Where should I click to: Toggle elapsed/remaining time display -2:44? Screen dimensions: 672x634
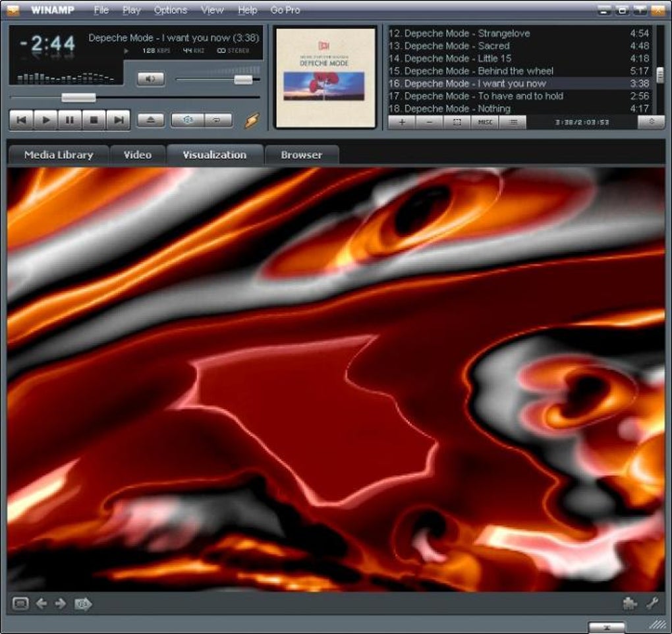[47, 43]
